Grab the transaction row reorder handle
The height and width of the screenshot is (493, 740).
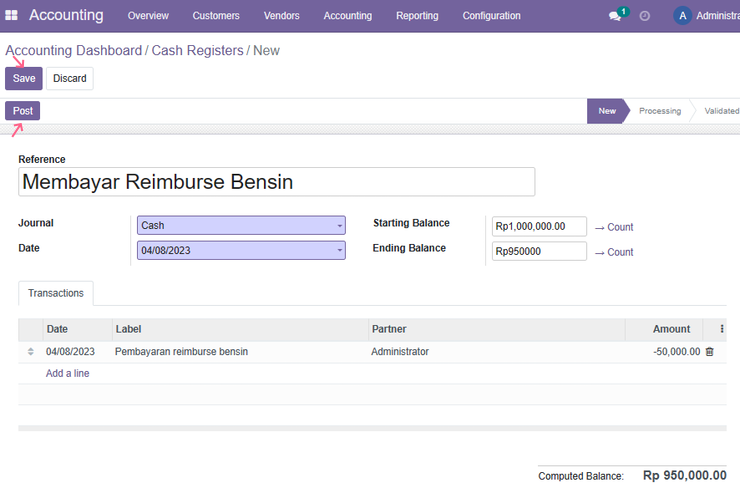(31, 351)
